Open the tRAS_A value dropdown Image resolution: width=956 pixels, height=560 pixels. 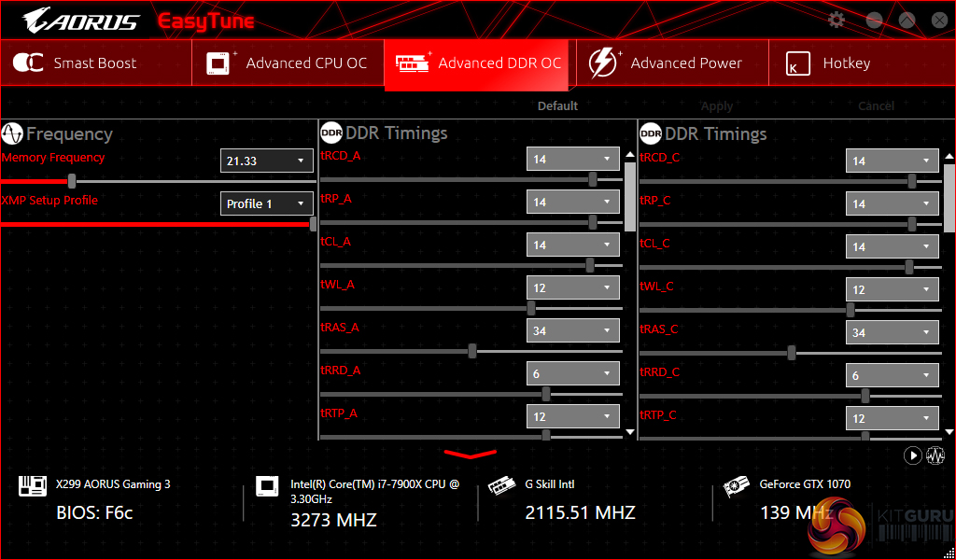[x=573, y=331]
